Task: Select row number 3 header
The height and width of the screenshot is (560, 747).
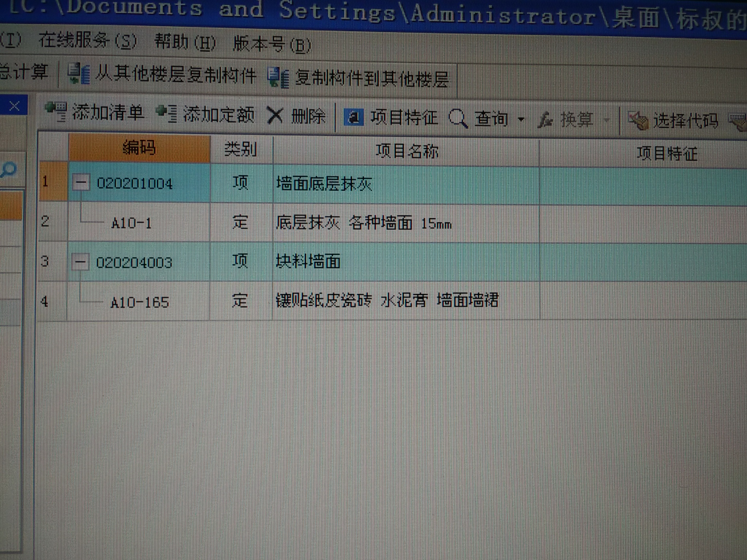Action: coord(53,261)
